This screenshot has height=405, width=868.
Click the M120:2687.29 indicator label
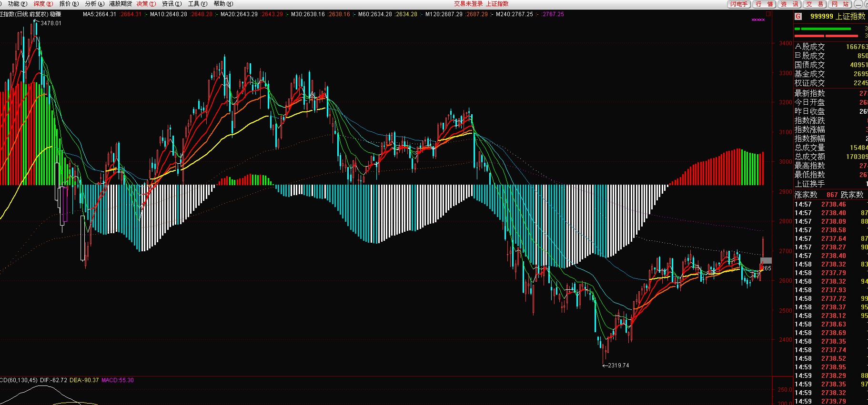point(444,14)
